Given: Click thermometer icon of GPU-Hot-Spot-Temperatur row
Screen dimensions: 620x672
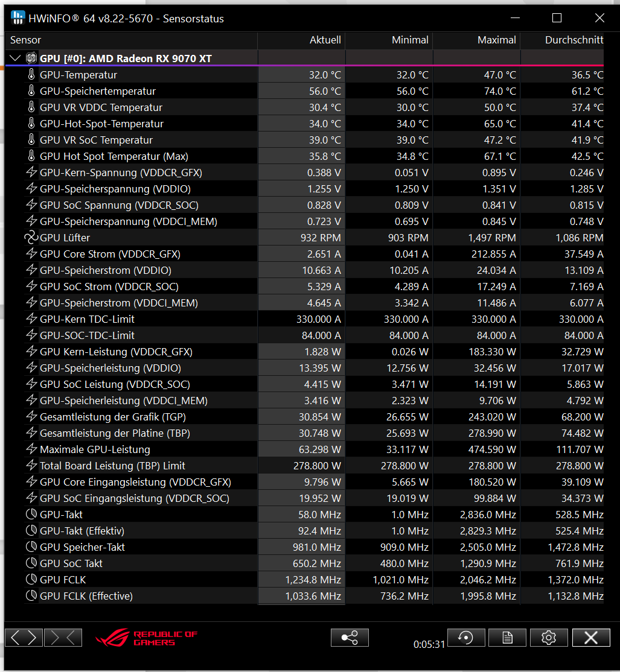Looking at the screenshot, I should click(31, 124).
